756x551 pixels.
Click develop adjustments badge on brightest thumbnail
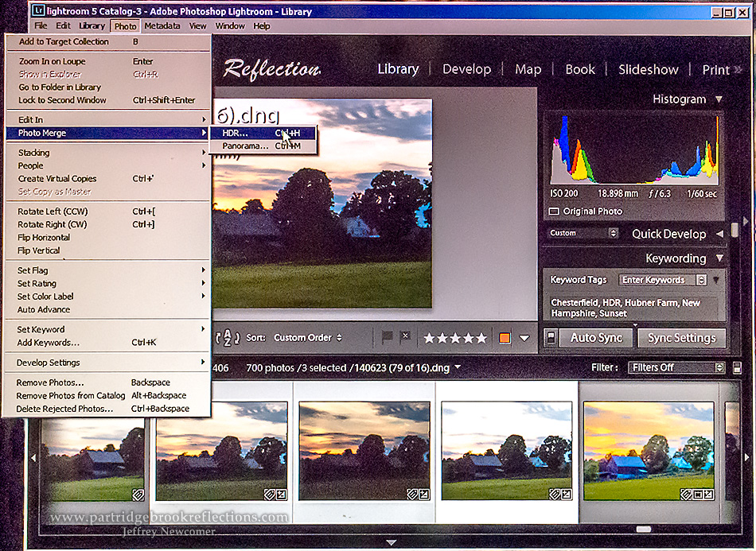pyautogui.click(x=567, y=495)
